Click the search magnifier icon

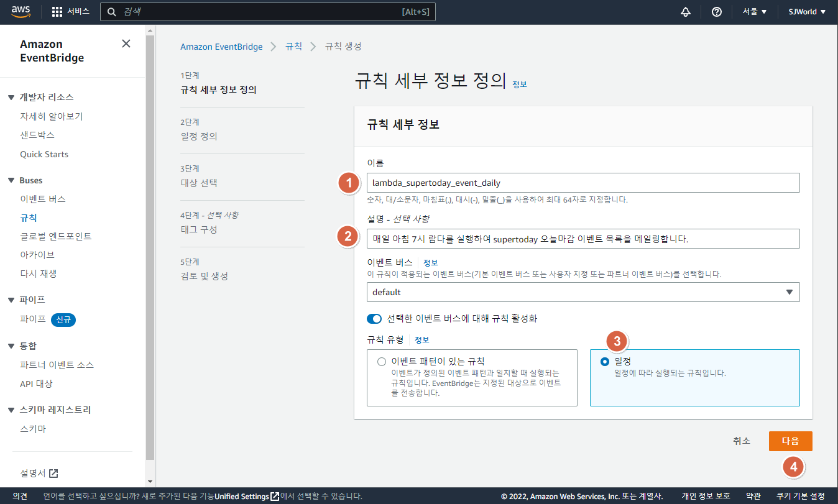112,12
